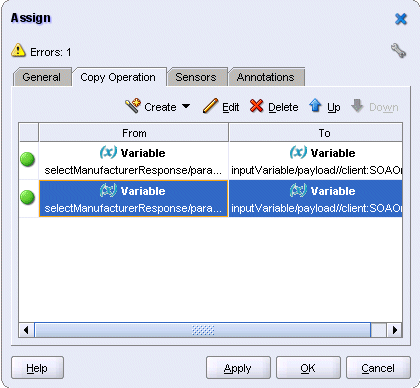Viewport: 420px width, 388px height.
Task: Confirm with the OK button
Action: tap(308, 368)
